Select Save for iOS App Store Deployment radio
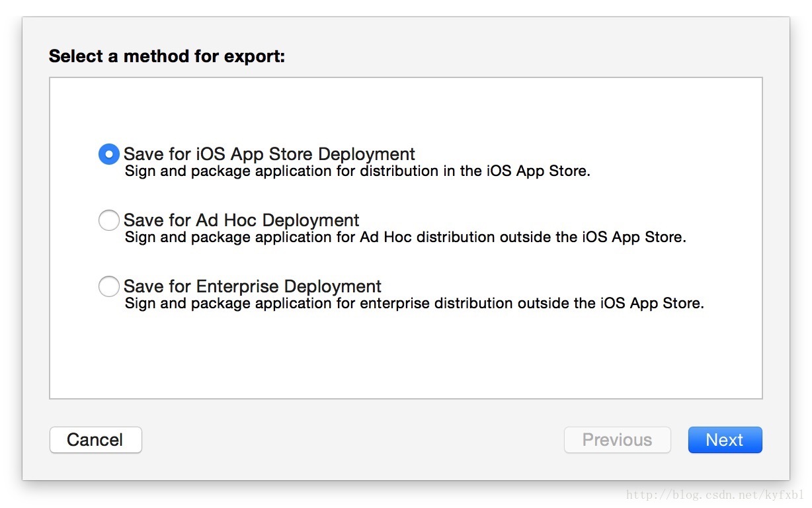Viewport: 812px width, 508px height. (x=109, y=154)
